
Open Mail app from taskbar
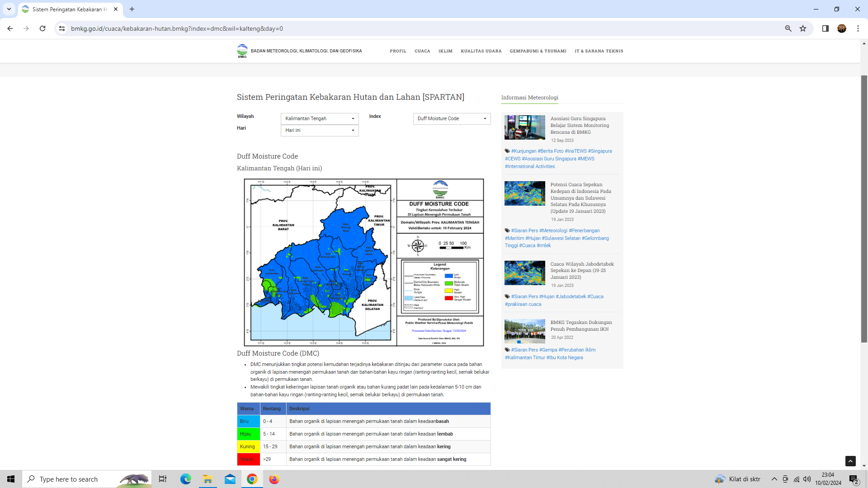coord(230,479)
